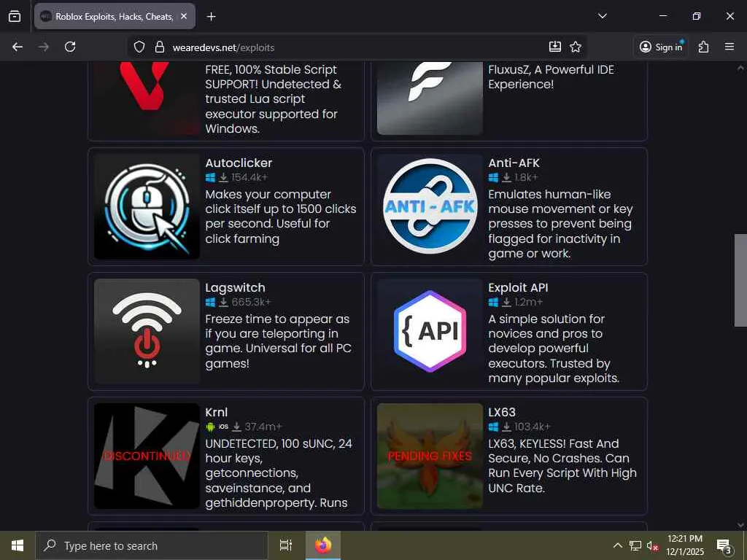The image size is (747, 560).
Task: Click the network tray icon
Action: 635,545
